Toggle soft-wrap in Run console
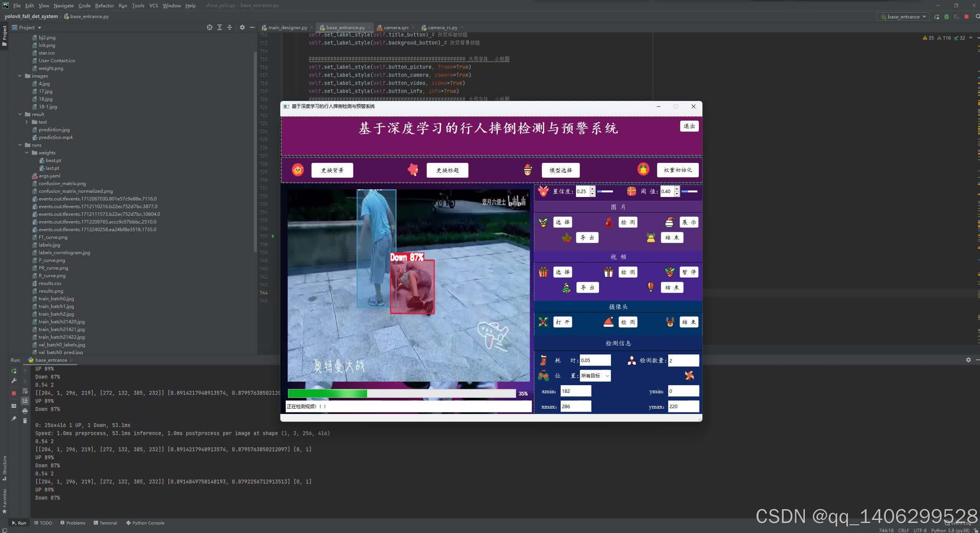Screen dimensions: 980x533 [25, 391]
